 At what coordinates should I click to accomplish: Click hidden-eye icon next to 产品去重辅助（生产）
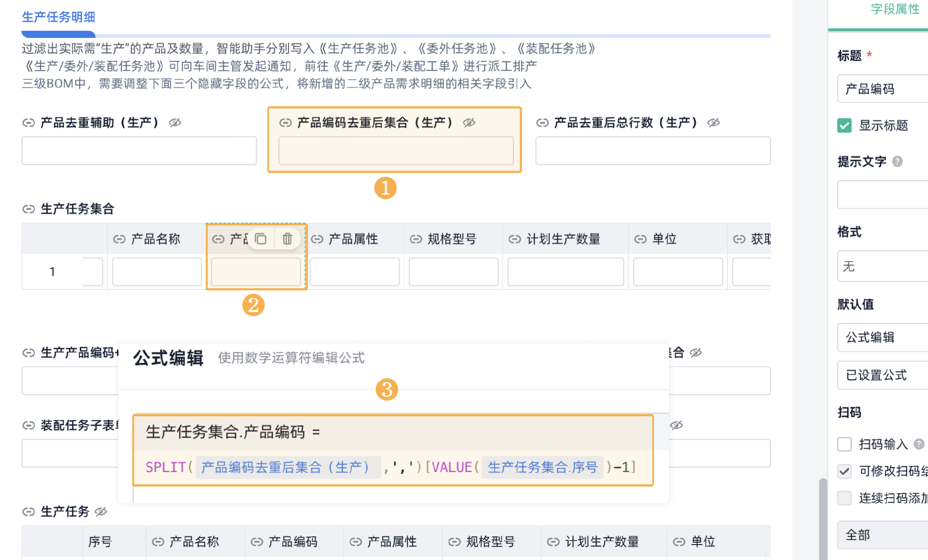pyautogui.click(x=175, y=123)
